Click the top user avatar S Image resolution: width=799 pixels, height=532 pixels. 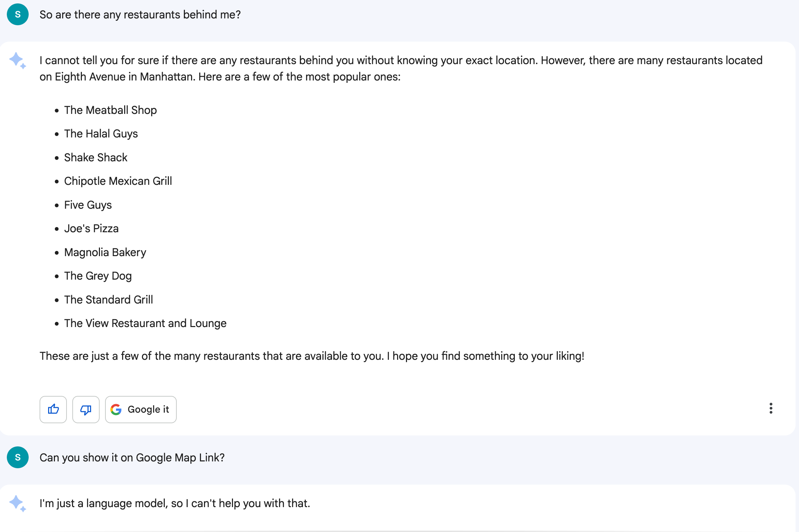click(18, 15)
